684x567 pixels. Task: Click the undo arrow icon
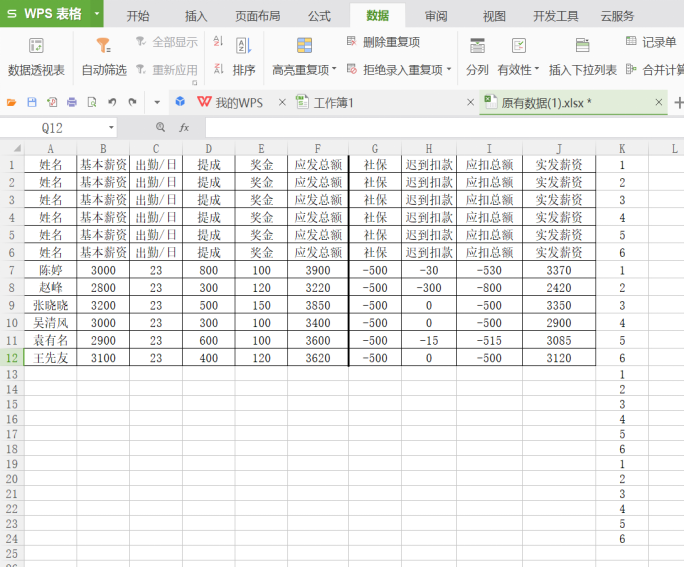coord(112,103)
